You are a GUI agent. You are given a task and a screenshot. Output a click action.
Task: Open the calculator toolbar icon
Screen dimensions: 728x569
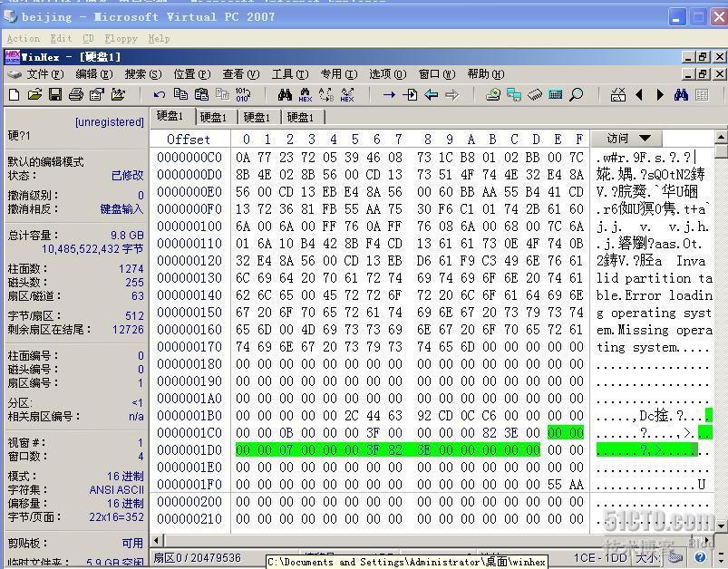(555, 95)
